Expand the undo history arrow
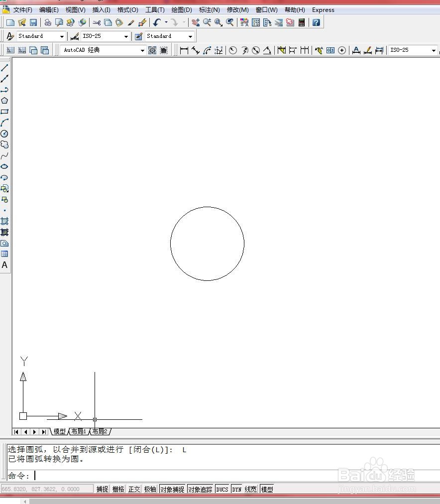This screenshot has height=504, width=440. (166, 22)
